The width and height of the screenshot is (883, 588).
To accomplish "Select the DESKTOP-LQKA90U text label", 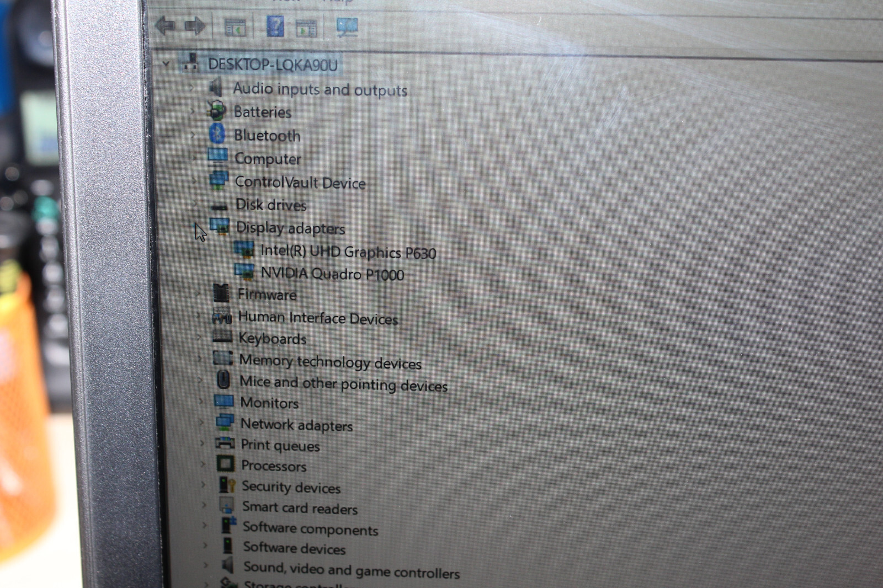I will point(273,65).
